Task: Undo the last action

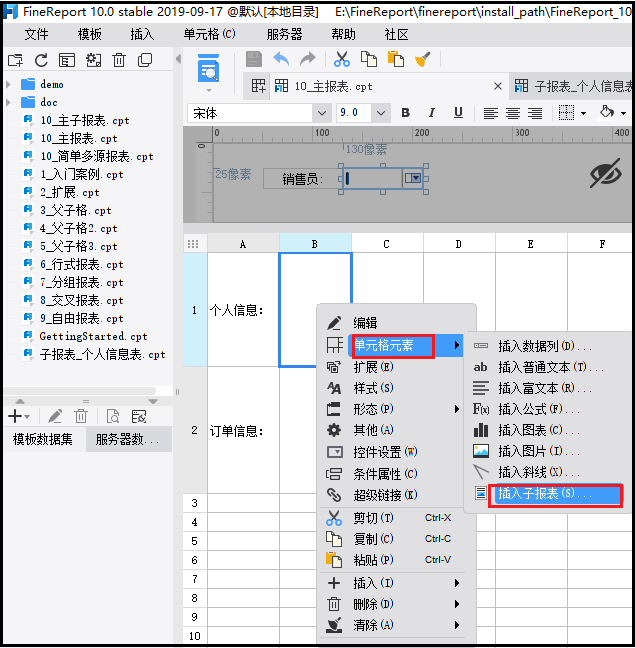Action: pyautogui.click(x=281, y=59)
